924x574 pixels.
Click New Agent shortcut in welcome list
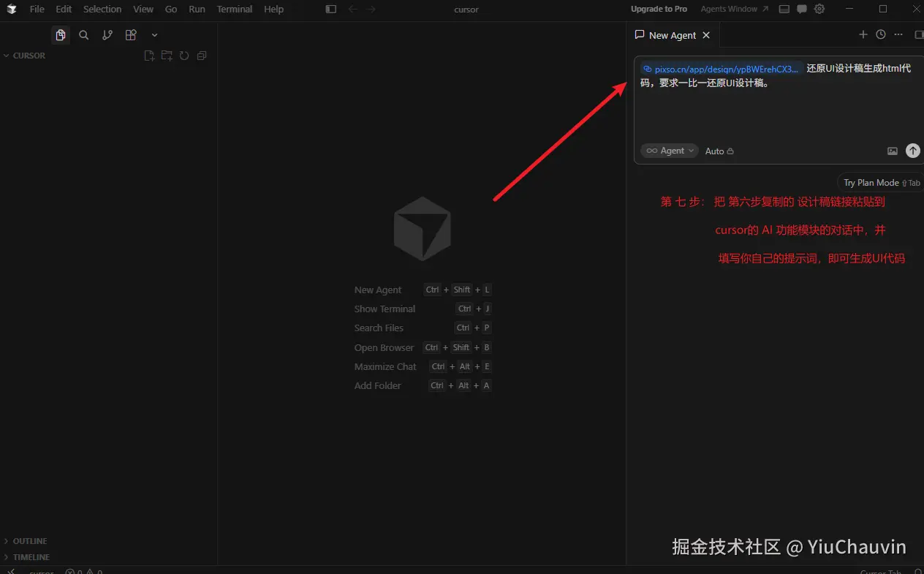pyautogui.click(x=378, y=290)
